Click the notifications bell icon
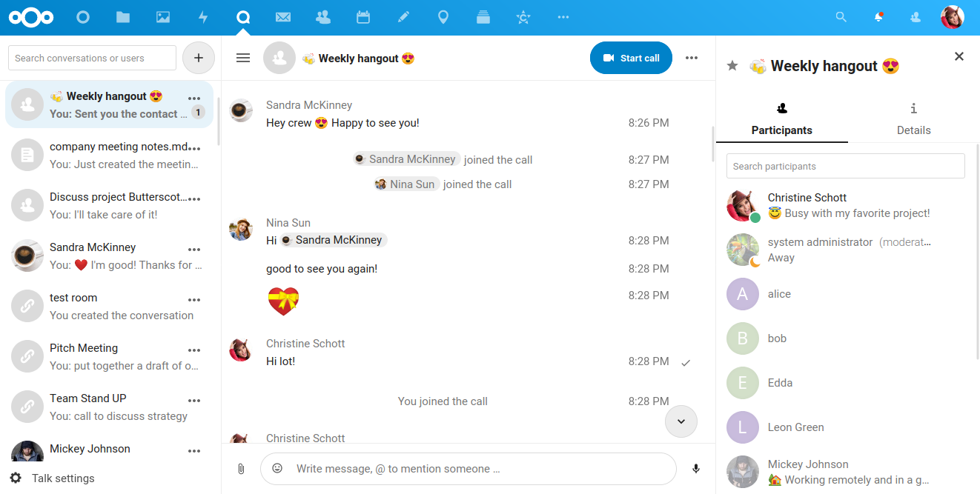The image size is (980, 494). click(878, 17)
